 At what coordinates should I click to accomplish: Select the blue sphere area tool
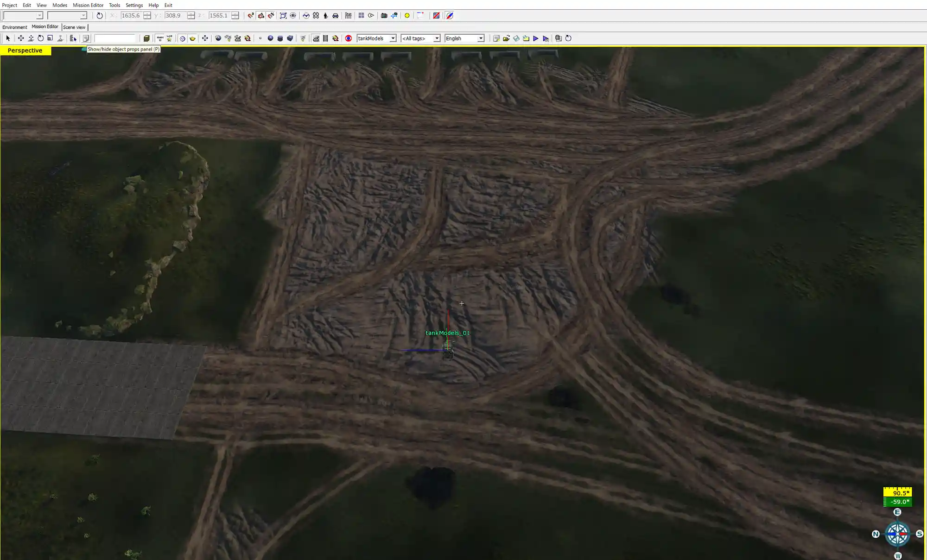270,38
